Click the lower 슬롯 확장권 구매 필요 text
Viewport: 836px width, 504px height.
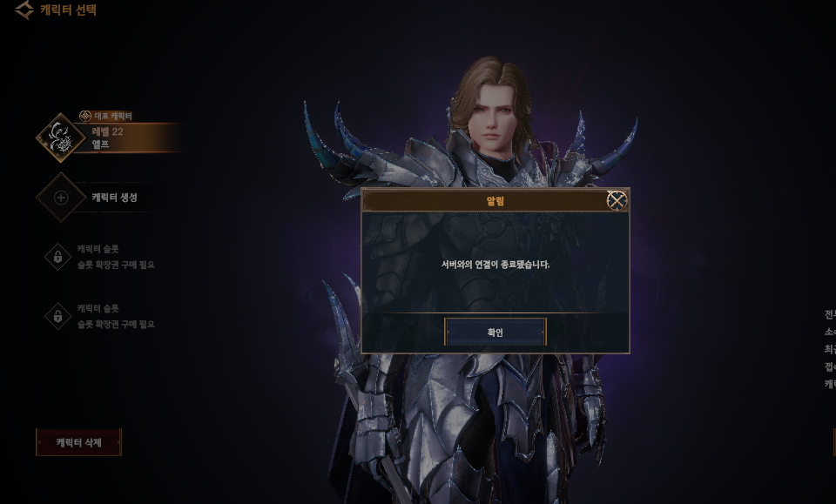click(116, 325)
